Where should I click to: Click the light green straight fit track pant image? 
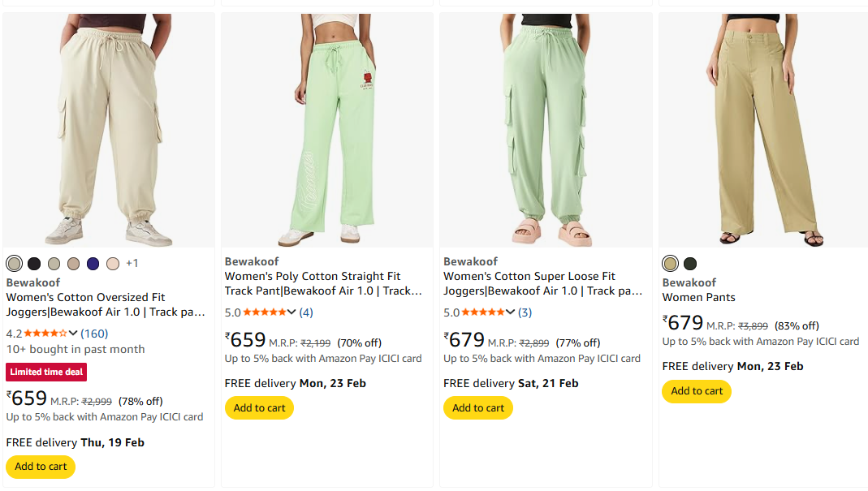click(x=327, y=130)
